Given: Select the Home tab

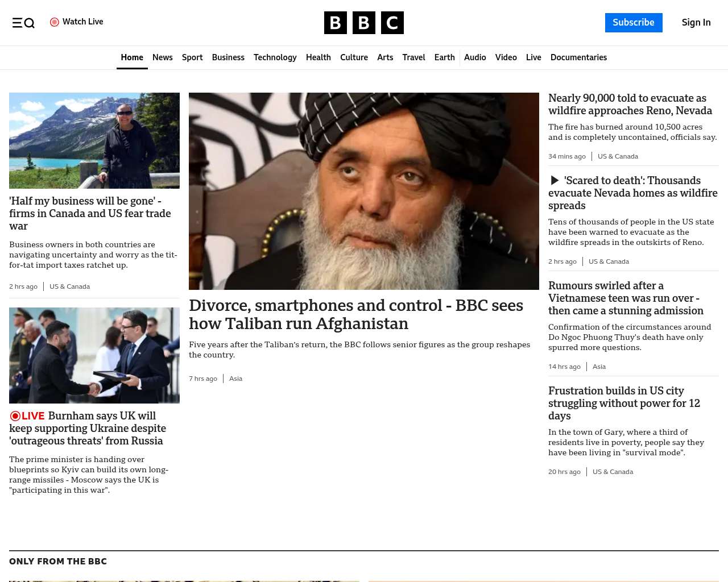Looking at the screenshot, I should tap(132, 57).
